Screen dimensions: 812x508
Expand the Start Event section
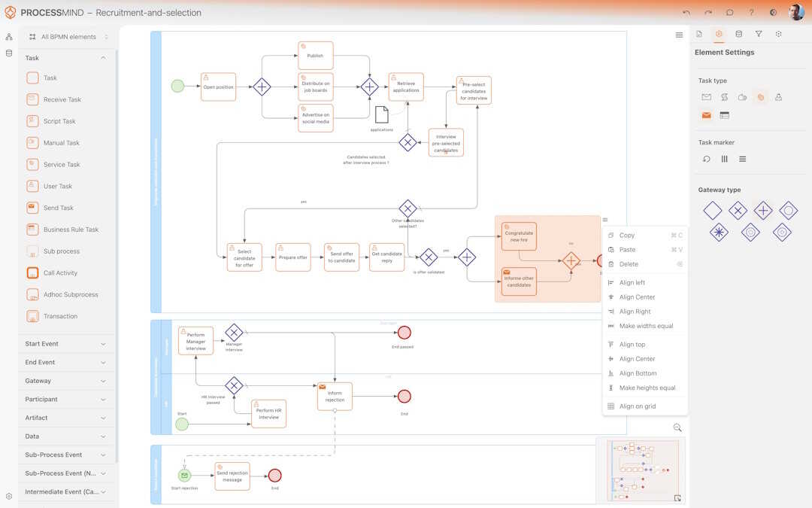tap(66, 343)
